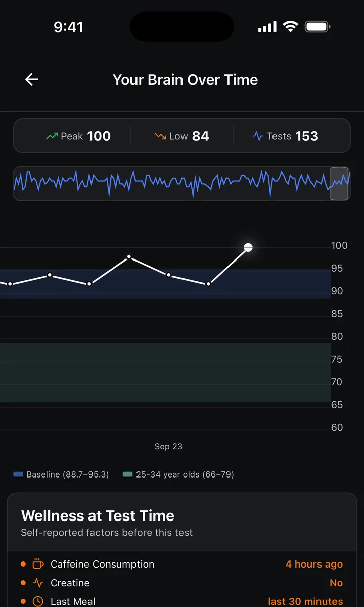
Task: Tap the Creatine pulse icon
Action: coord(38,583)
